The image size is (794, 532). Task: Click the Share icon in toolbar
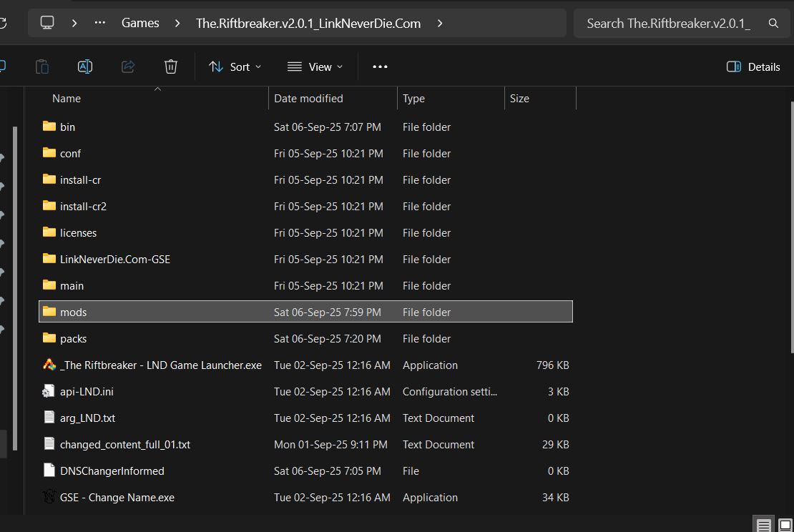click(128, 66)
